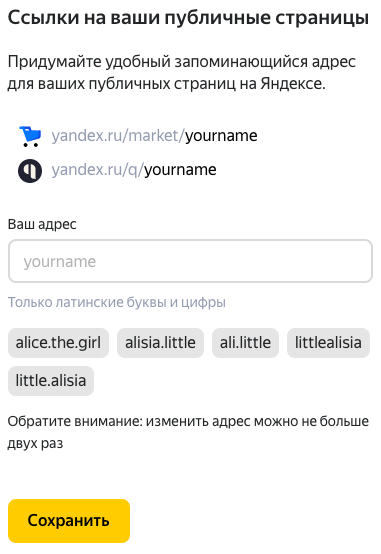Pick the alisia.little suggested address
The width and height of the screenshot is (381, 554).
tap(160, 343)
